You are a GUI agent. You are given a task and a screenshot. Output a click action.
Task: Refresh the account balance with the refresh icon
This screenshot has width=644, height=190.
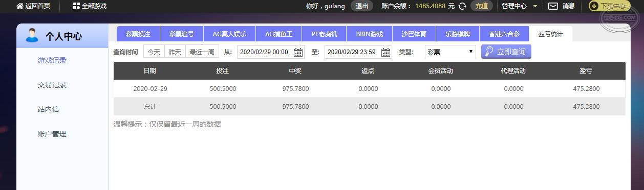(462, 6)
